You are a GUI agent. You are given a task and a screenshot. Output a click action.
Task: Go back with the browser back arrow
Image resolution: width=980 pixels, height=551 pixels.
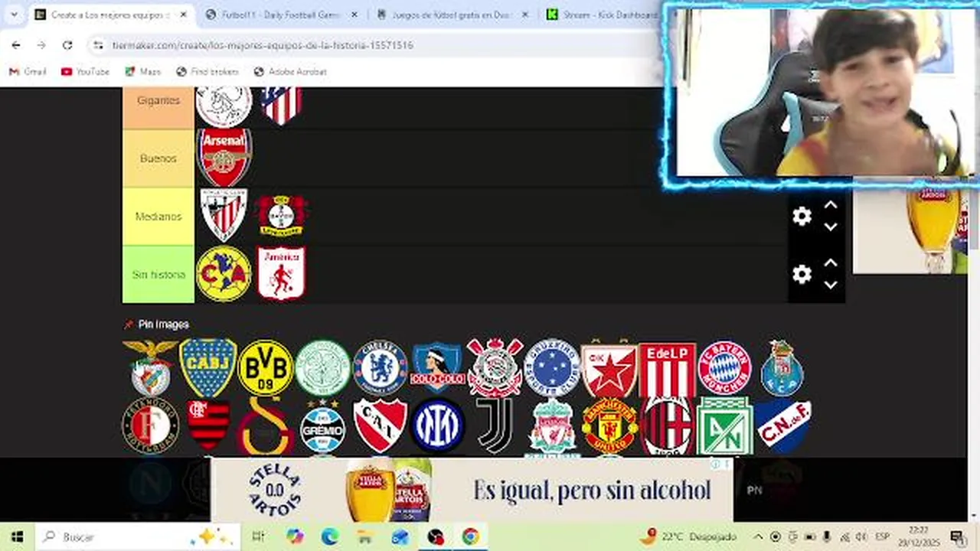tap(16, 45)
